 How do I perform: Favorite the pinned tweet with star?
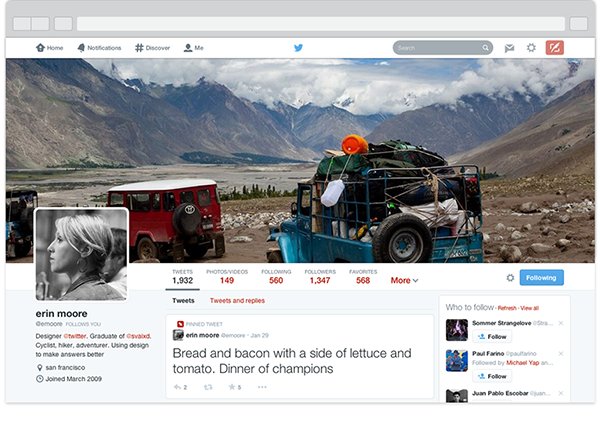[x=232, y=387]
